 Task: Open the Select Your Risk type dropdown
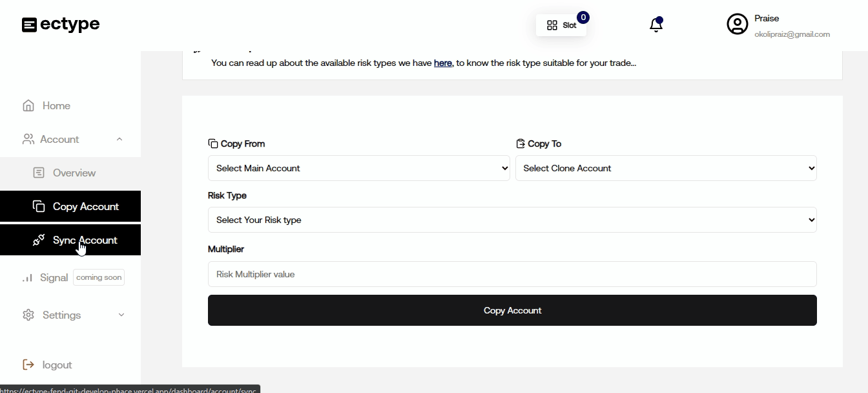[x=512, y=220]
